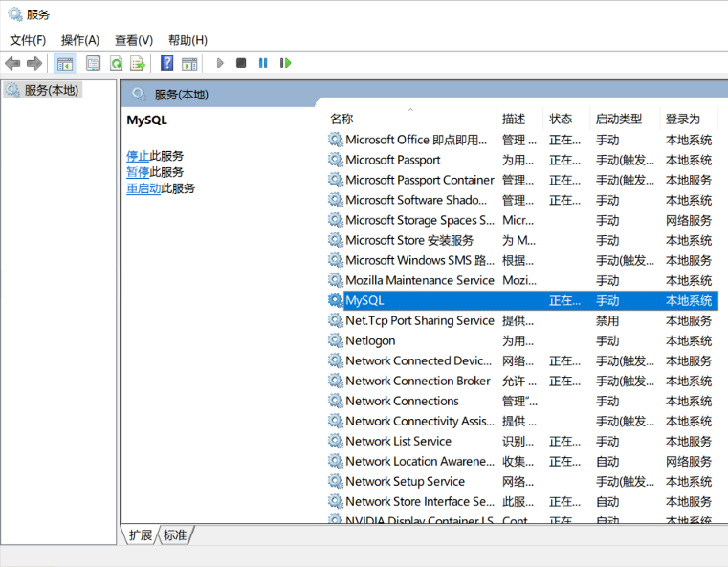This screenshot has width=728, height=567.
Task: Click gear icon beside Mozilla Maintenance Service
Action: click(335, 280)
